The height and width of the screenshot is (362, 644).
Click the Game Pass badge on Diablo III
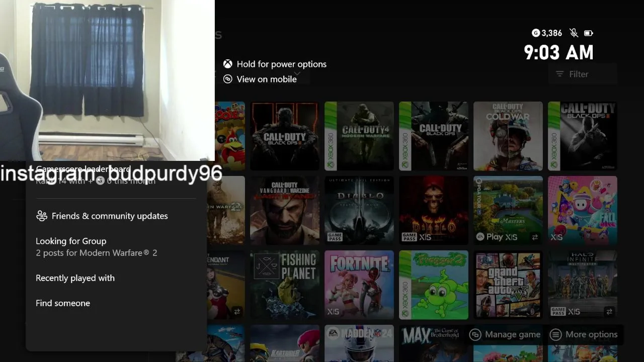pos(335,237)
